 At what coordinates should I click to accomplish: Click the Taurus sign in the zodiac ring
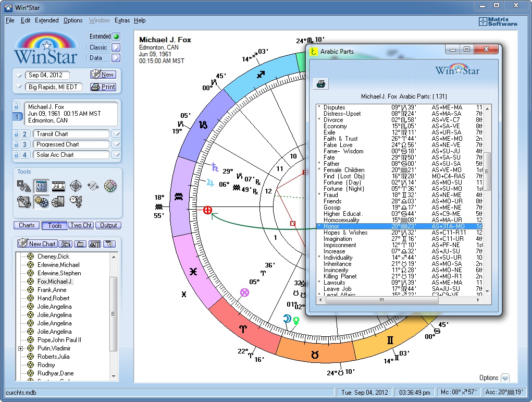pos(315,355)
